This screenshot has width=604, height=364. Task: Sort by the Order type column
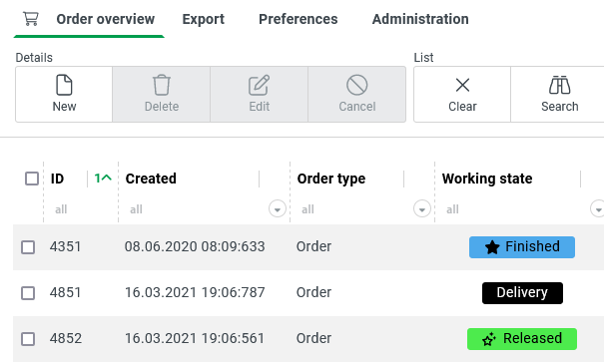(x=330, y=179)
